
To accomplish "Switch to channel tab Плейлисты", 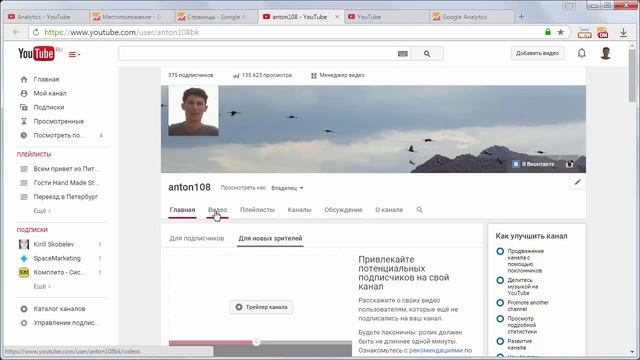I will [x=257, y=210].
